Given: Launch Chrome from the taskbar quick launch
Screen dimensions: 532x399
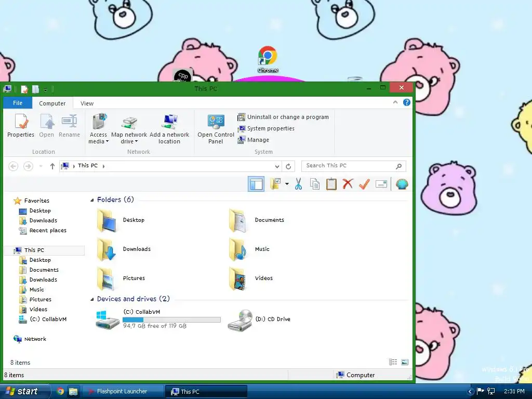Looking at the screenshot, I should coord(60,391).
